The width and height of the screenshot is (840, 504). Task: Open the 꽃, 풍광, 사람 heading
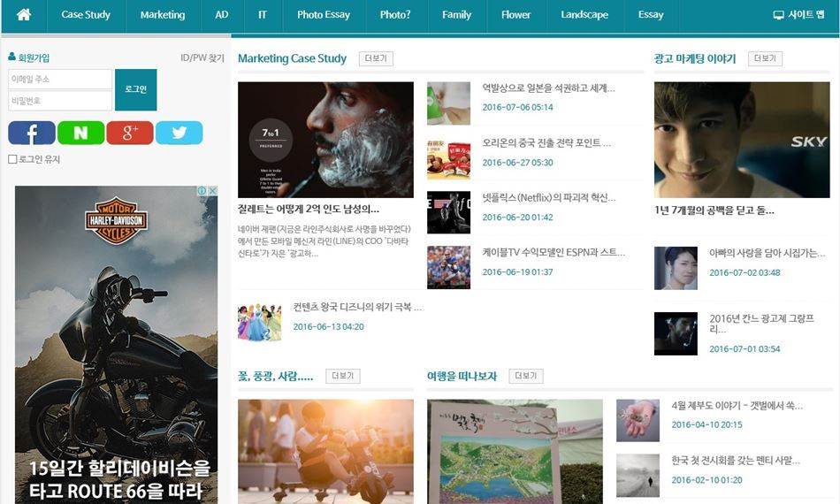coord(275,376)
